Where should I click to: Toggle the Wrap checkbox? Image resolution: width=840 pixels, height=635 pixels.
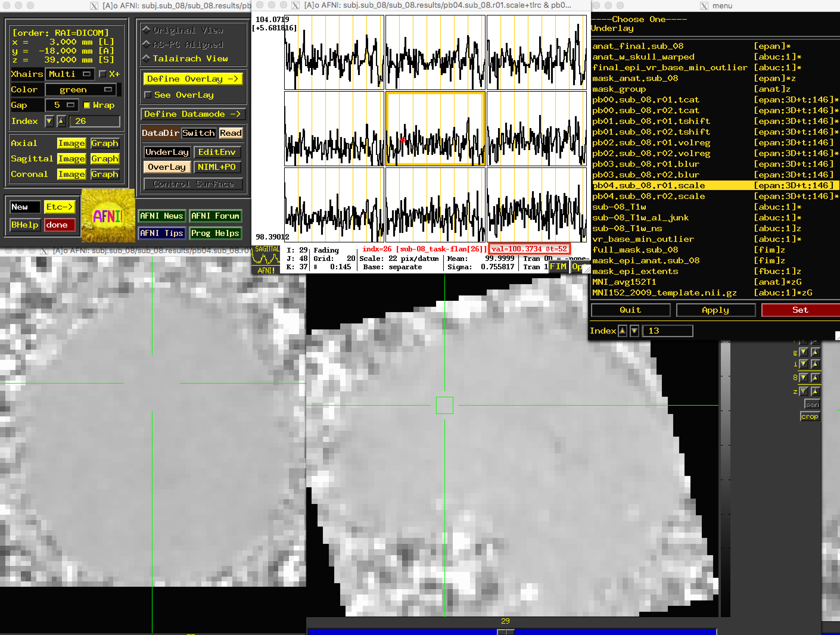click(87, 105)
